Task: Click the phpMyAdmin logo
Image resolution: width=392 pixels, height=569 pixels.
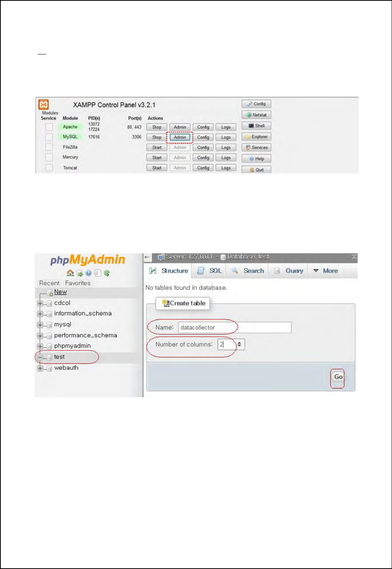Action: (x=88, y=260)
